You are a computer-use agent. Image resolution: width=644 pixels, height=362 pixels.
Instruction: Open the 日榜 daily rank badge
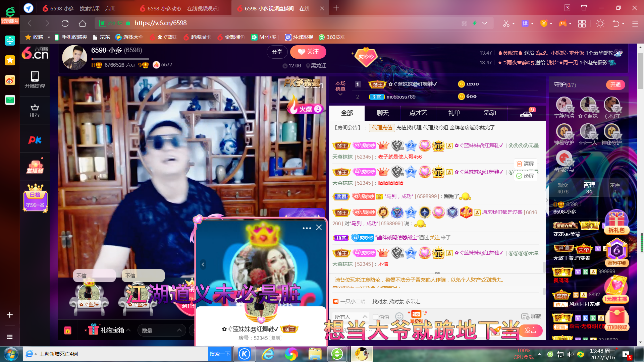point(35,198)
